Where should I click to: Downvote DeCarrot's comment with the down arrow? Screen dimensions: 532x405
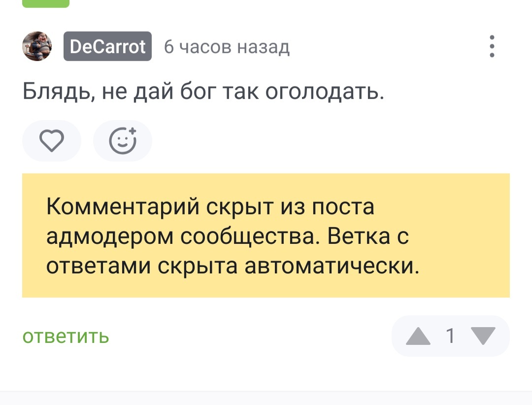(483, 336)
